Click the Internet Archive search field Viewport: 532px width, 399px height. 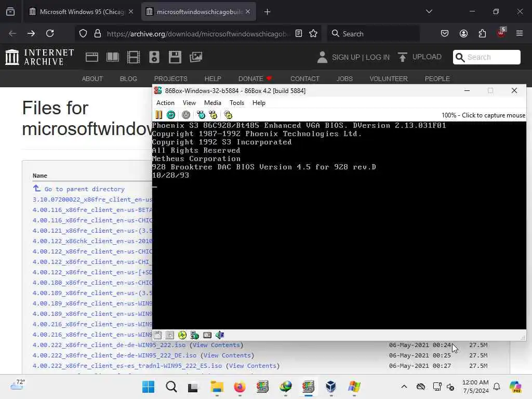486,57
